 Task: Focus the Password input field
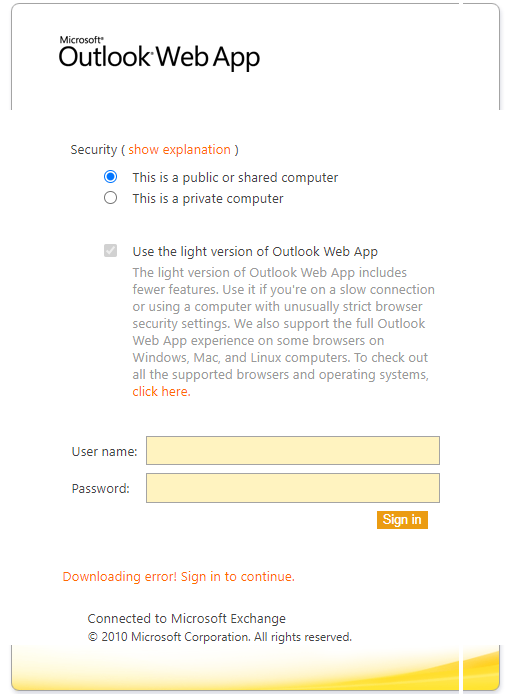[x=293, y=488]
